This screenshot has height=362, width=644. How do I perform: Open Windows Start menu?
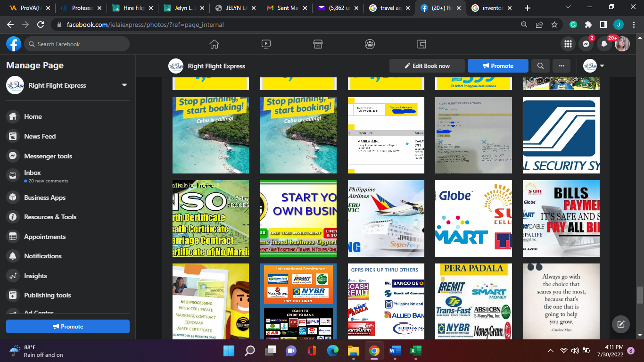click(x=229, y=351)
